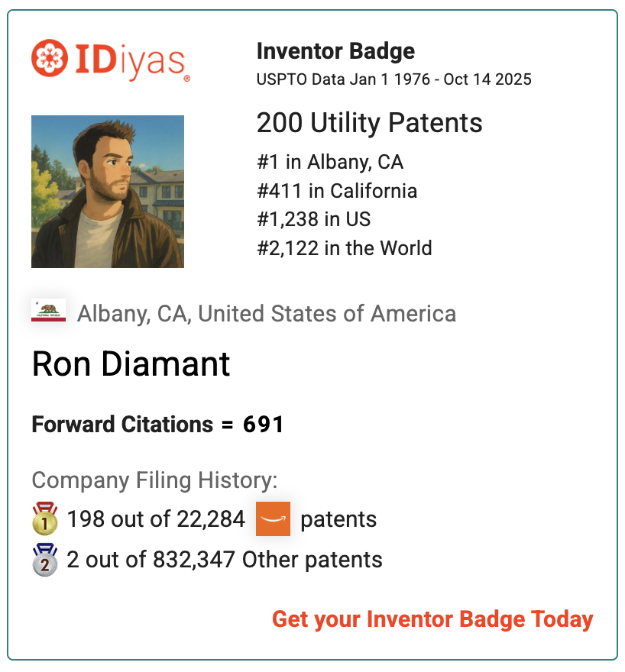Click the 200 Utility Patents heading
This screenshot has height=672, width=625.
[369, 123]
